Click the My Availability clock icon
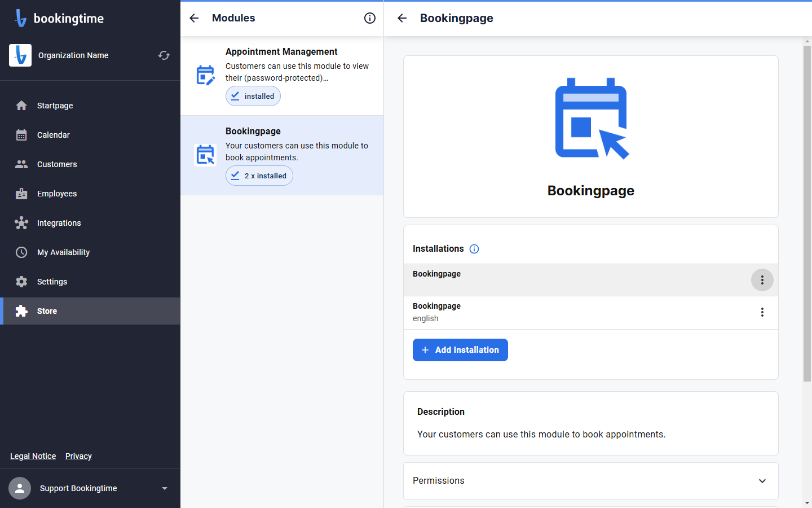This screenshot has width=812, height=508. click(21, 252)
